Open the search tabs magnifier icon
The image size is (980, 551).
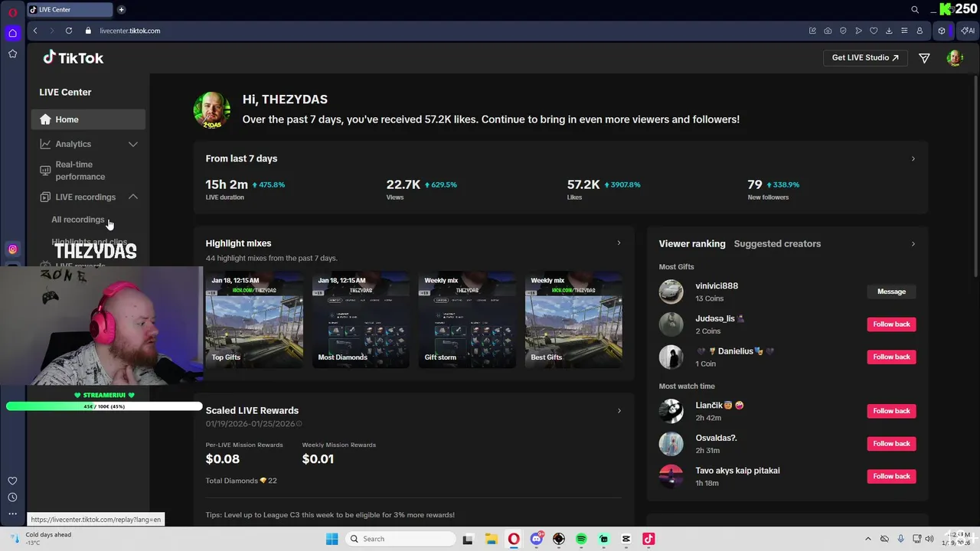tap(915, 10)
